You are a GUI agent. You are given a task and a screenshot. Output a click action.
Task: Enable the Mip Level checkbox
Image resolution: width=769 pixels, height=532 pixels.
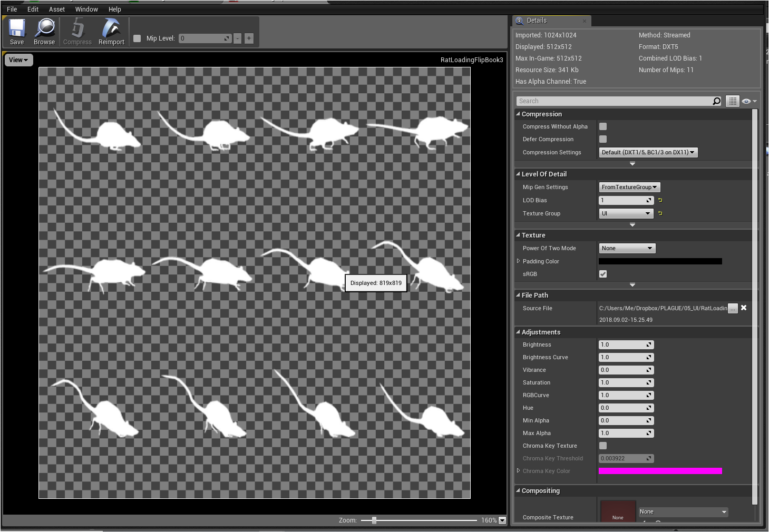pos(137,38)
